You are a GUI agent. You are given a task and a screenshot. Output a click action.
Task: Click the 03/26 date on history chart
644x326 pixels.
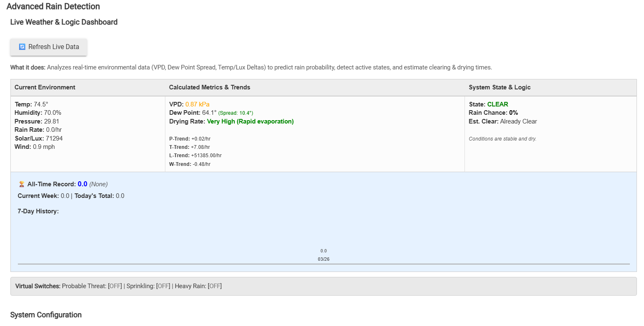coord(323,259)
